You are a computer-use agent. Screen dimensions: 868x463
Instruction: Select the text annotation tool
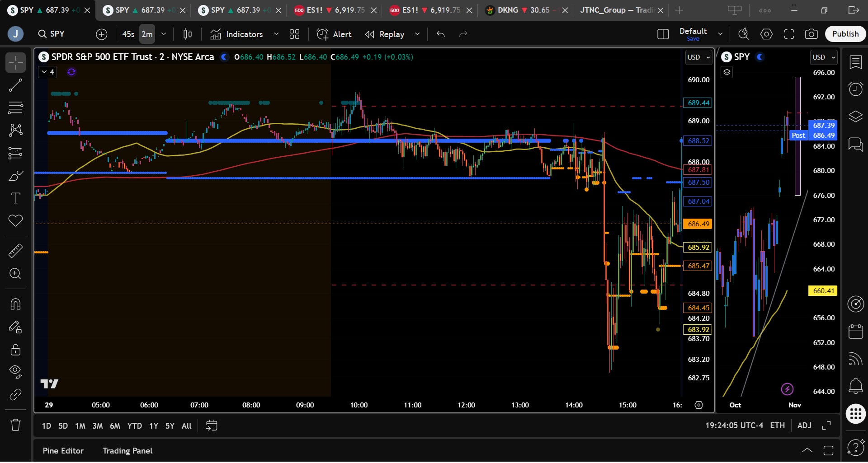(x=15, y=198)
